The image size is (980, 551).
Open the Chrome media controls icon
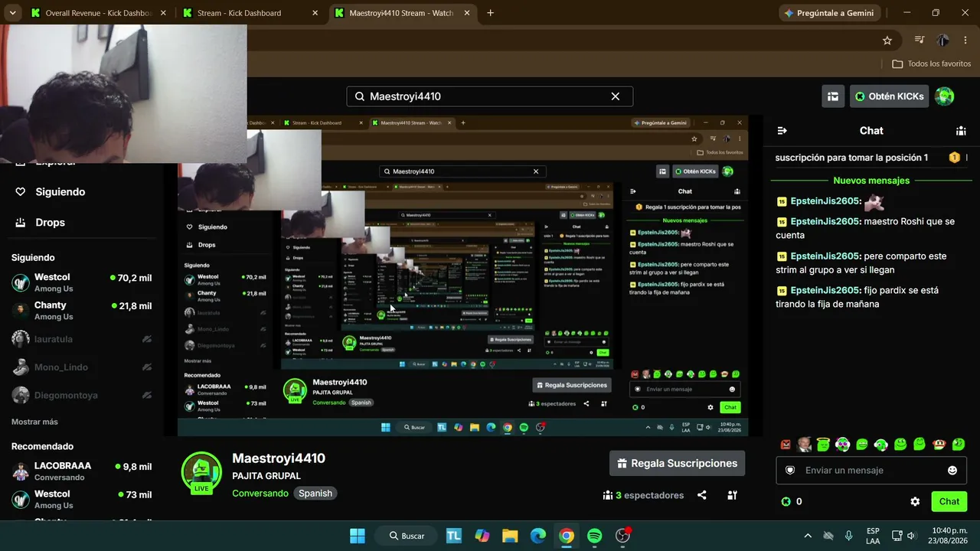click(920, 41)
